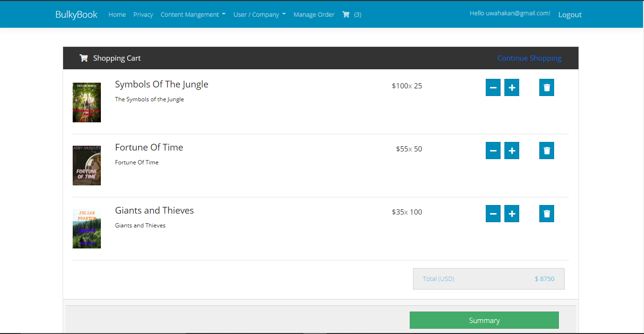Expand the User / Company menu

tap(259, 14)
